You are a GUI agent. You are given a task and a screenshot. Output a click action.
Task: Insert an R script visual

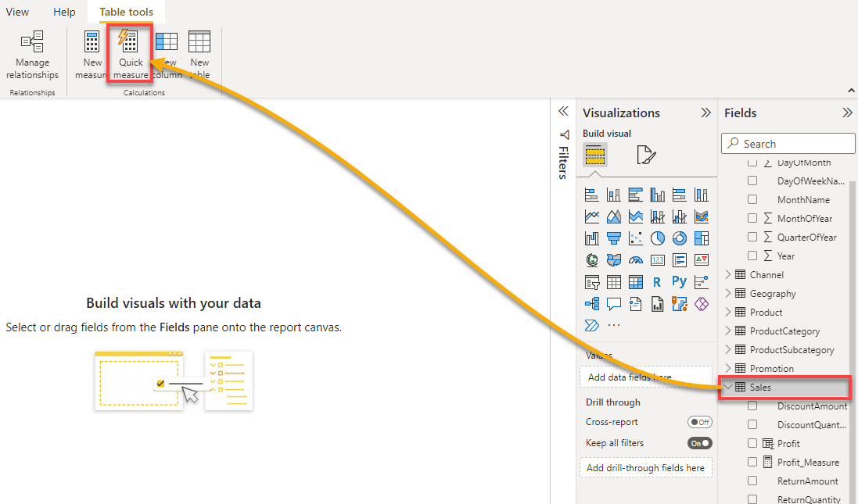pyautogui.click(x=657, y=282)
